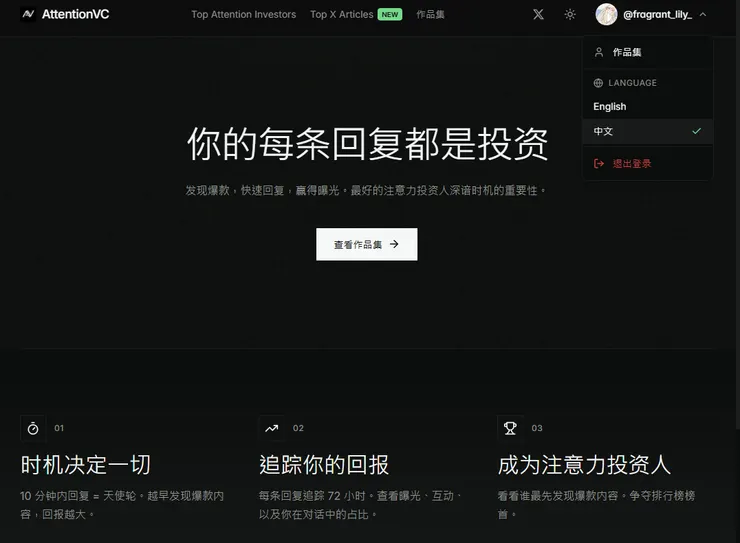Viewport: 740px width, 543px height.
Task: Click the LANGUAGE section label
Action: pyautogui.click(x=632, y=83)
